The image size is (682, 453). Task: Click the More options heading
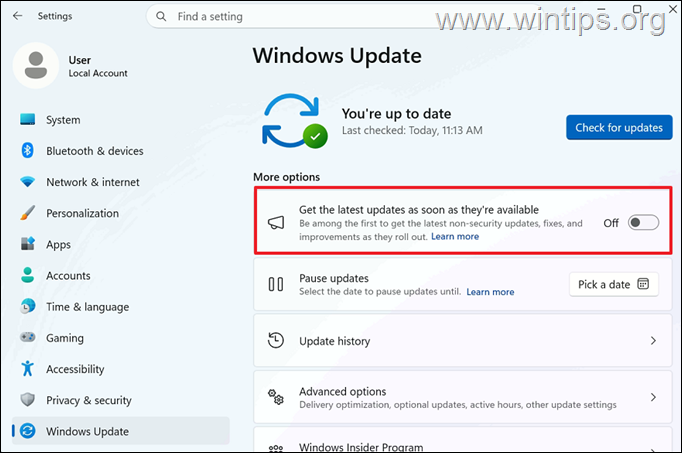pyautogui.click(x=287, y=177)
